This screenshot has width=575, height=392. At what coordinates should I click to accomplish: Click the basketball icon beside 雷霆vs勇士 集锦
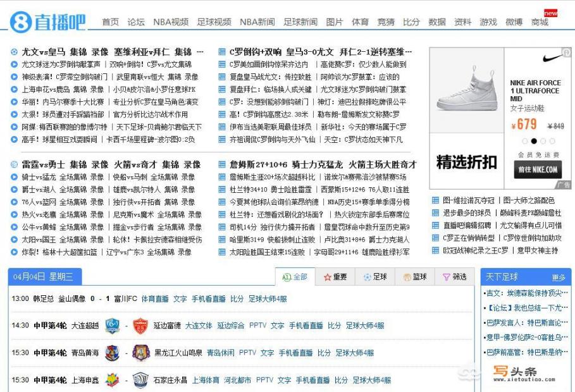point(15,164)
